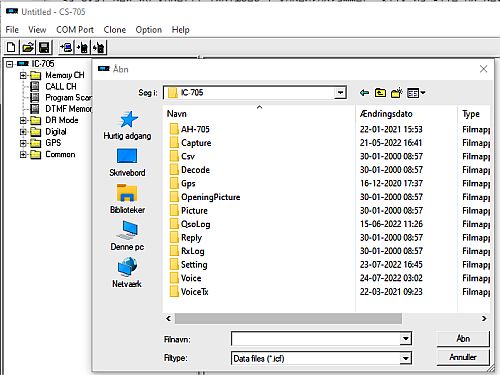
Task: Select Netværk in the places bar
Action: point(127,273)
